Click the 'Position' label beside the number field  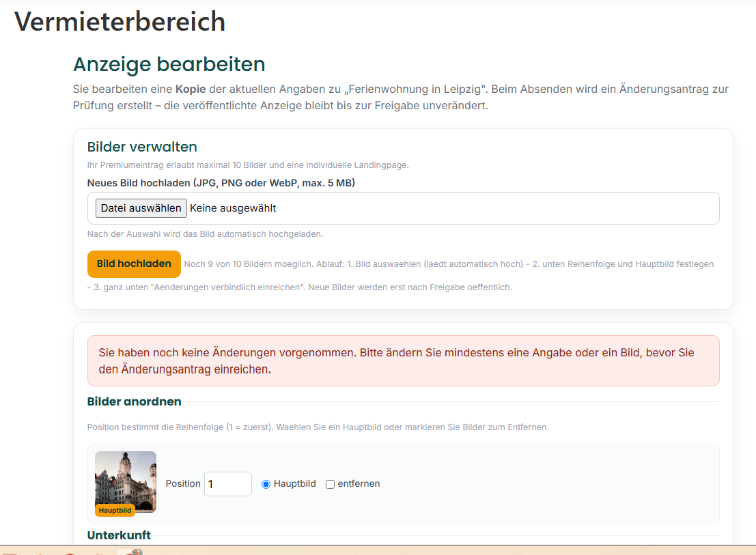(x=183, y=484)
